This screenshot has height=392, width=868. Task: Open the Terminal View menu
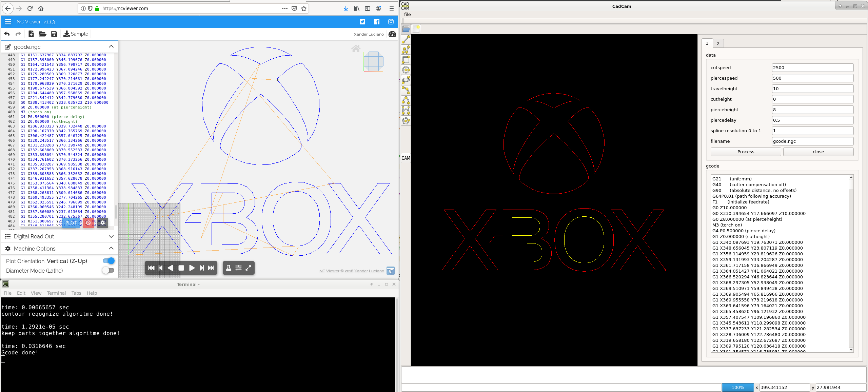pyautogui.click(x=36, y=293)
